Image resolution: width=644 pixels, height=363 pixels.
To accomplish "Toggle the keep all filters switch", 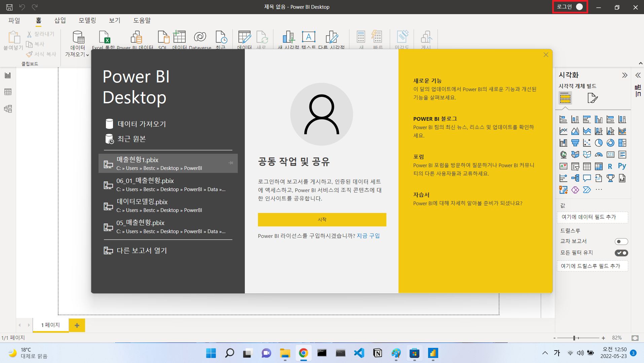I will pos(621,253).
